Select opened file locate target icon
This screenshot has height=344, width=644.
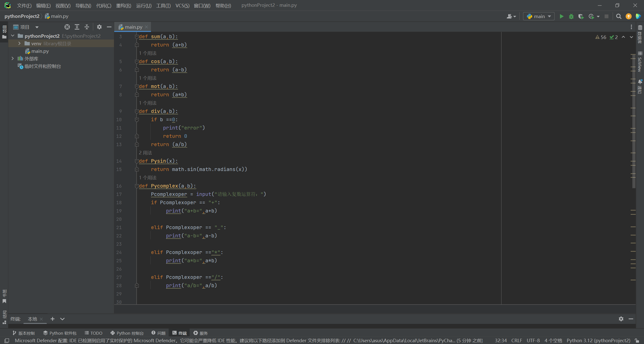click(x=67, y=27)
